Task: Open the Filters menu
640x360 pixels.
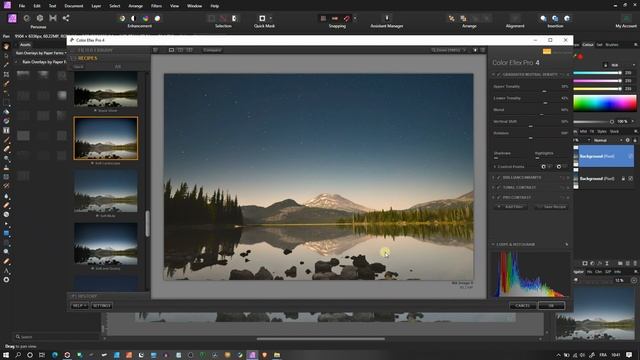Action: [x=156, y=6]
